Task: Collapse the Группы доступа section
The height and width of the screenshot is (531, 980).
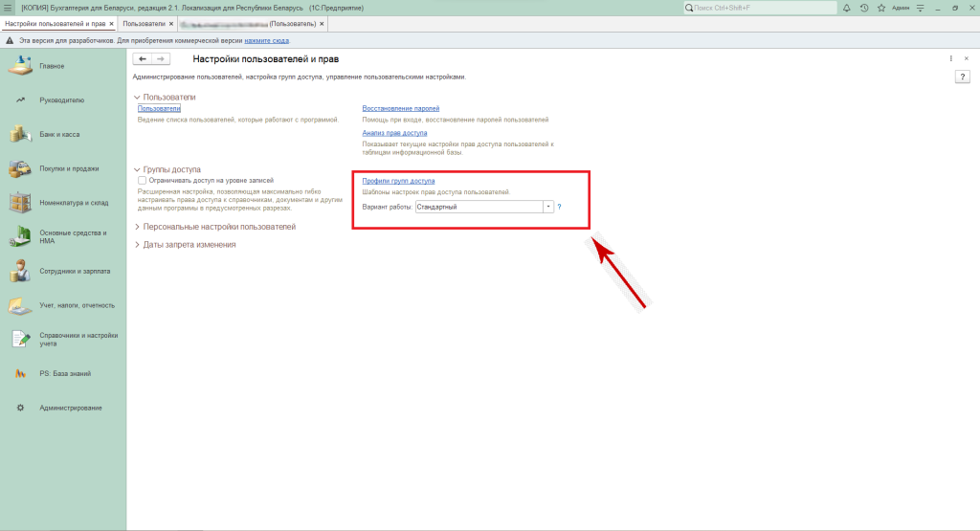Action: (x=137, y=169)
